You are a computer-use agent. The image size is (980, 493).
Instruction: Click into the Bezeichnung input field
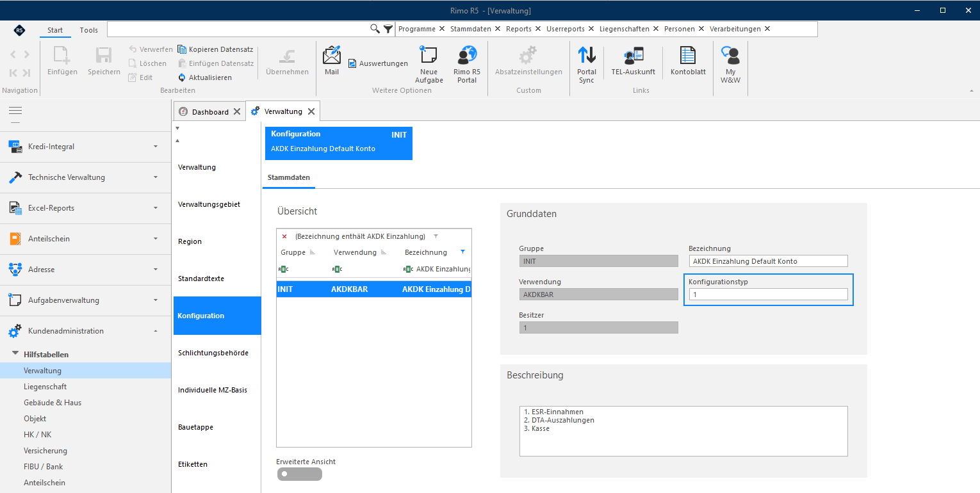click(769, 261)
